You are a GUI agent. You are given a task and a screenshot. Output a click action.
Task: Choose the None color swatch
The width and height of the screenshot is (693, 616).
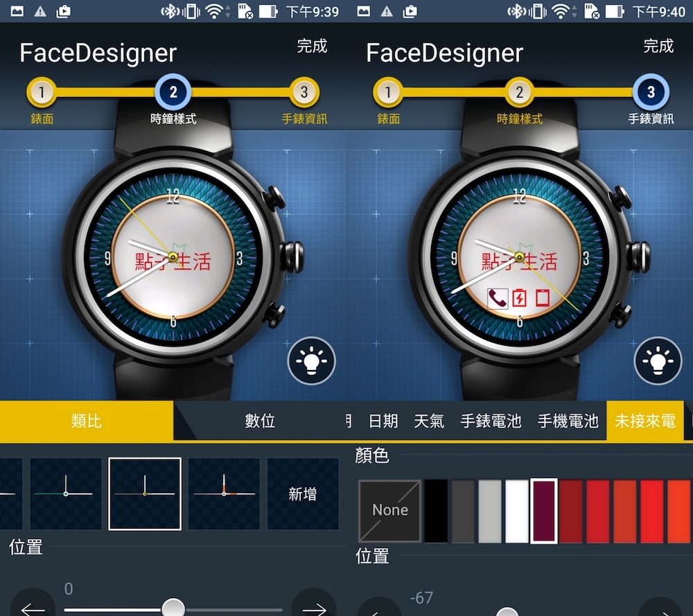point(389,511)
